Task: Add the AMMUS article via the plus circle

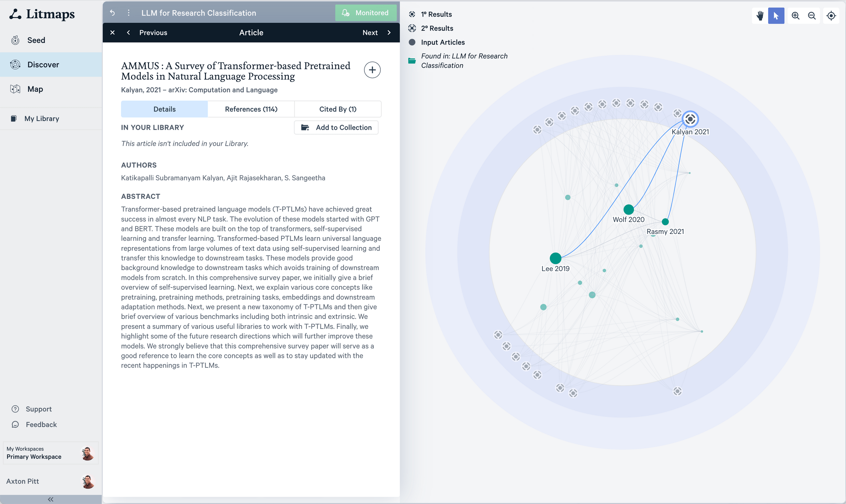Action: (x=372, y=70)
